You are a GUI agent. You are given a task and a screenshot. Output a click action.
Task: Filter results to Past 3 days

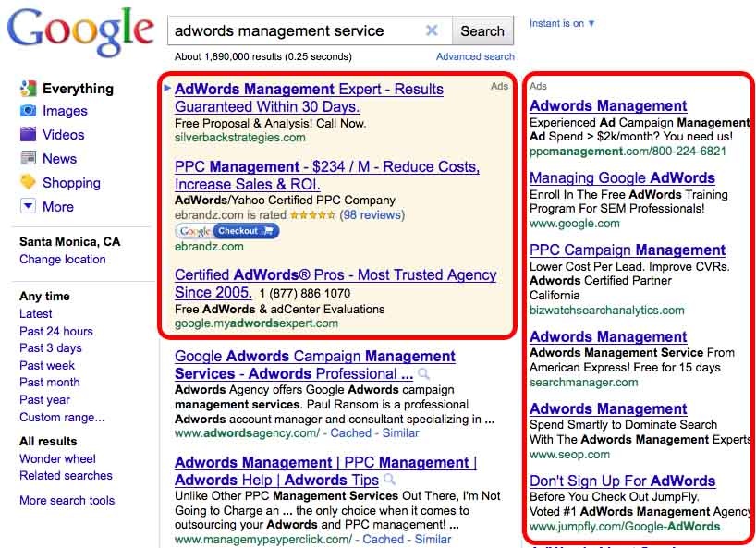point(51,348)
